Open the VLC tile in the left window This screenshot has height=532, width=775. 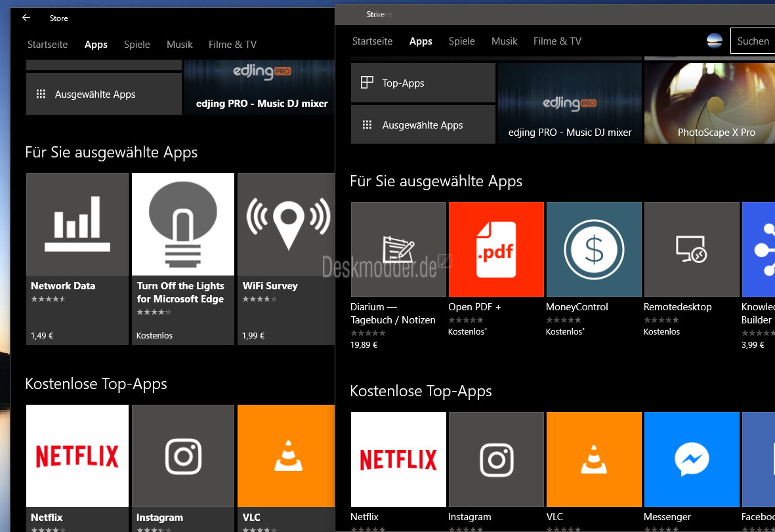(286, 468)
